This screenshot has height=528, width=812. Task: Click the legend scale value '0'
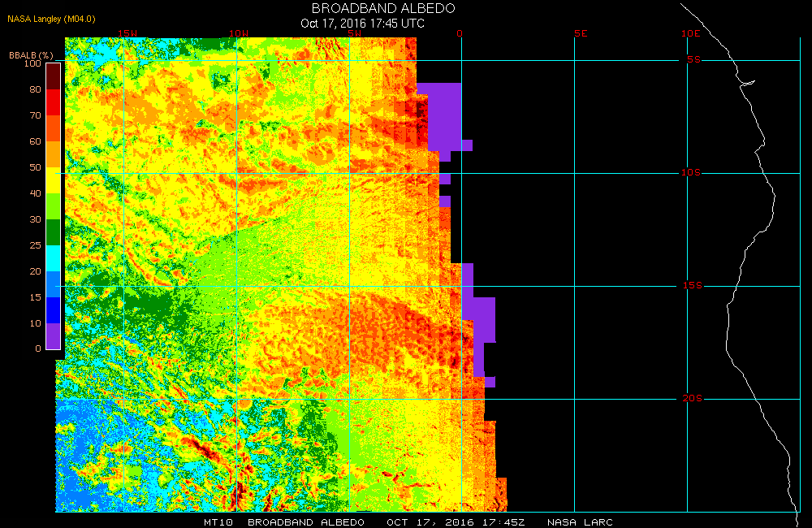coord(38,348)
